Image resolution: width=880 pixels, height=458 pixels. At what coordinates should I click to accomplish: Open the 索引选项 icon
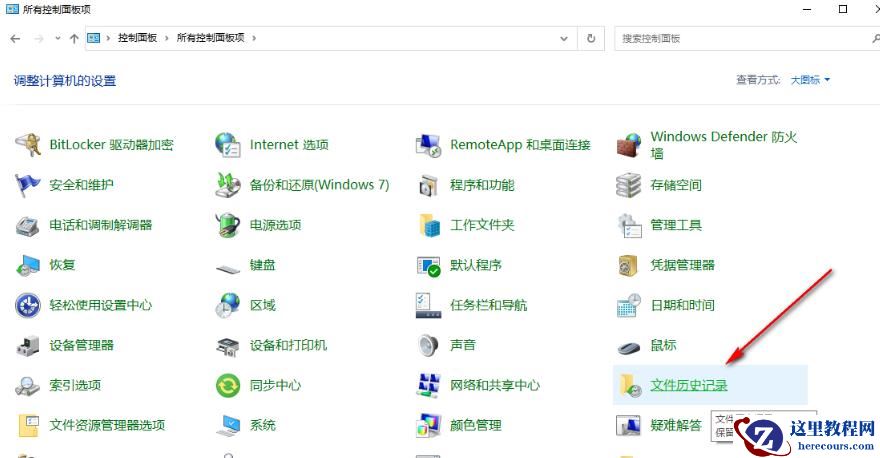click(28, 386)
